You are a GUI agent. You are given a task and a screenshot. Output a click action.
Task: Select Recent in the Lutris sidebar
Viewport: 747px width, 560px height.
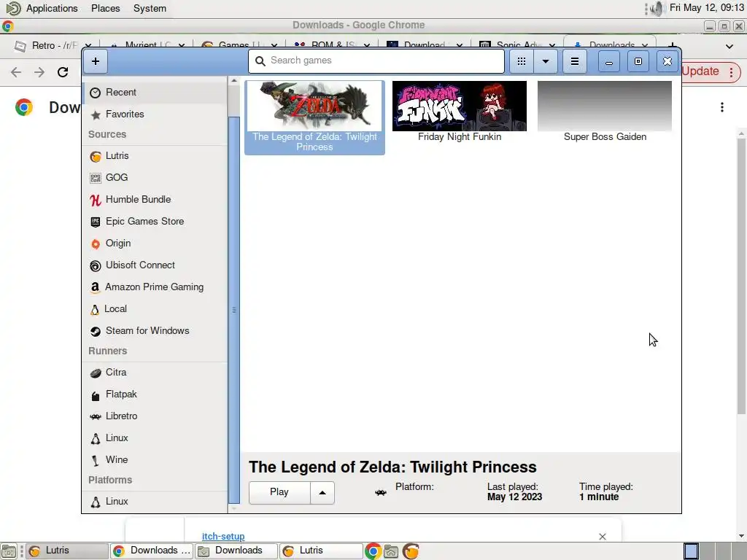pyautogui.click(x=155, y=93)
